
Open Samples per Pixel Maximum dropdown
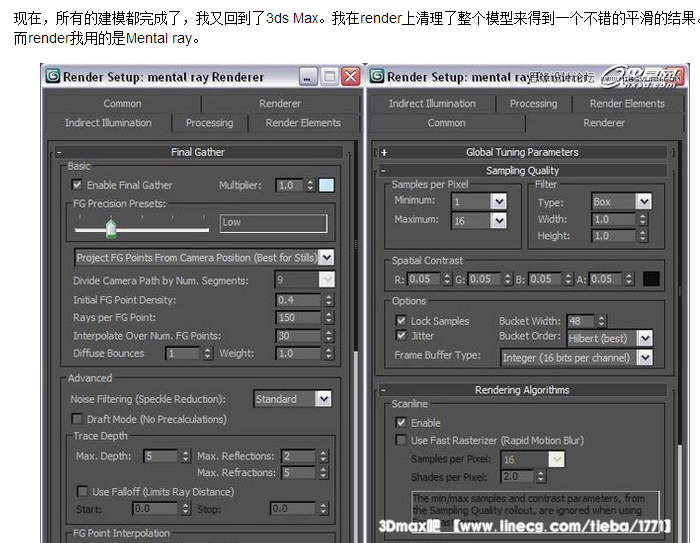(499, 220)
